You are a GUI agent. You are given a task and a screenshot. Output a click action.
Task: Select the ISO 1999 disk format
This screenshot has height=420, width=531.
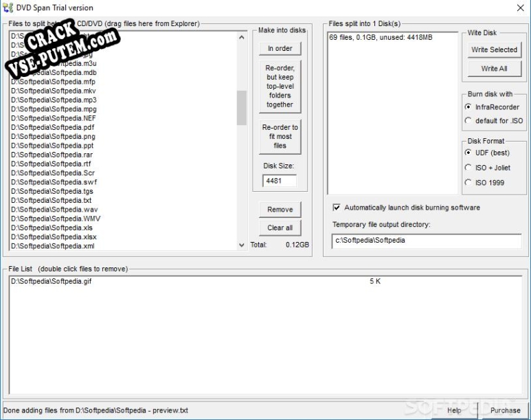(x=468, y=183)
